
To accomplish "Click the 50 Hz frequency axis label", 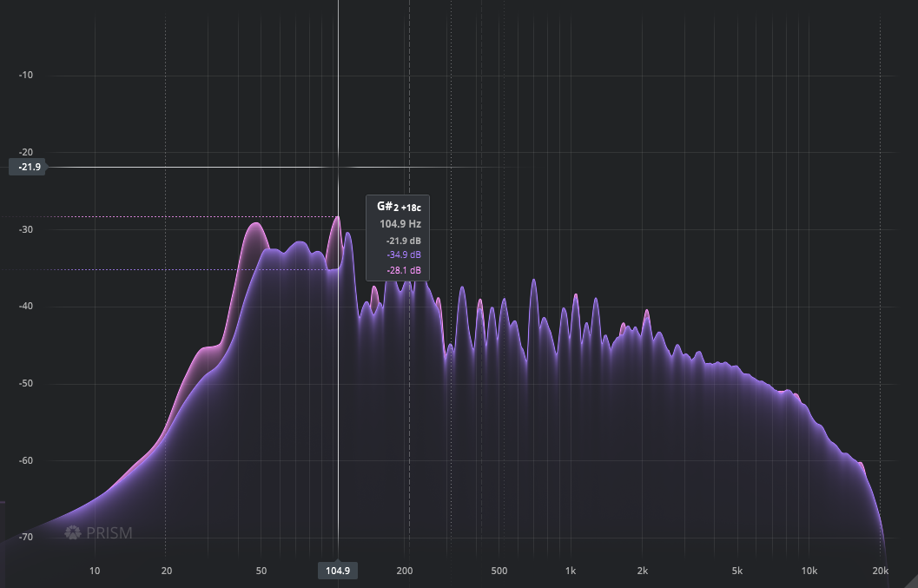I will coord(261,571).
